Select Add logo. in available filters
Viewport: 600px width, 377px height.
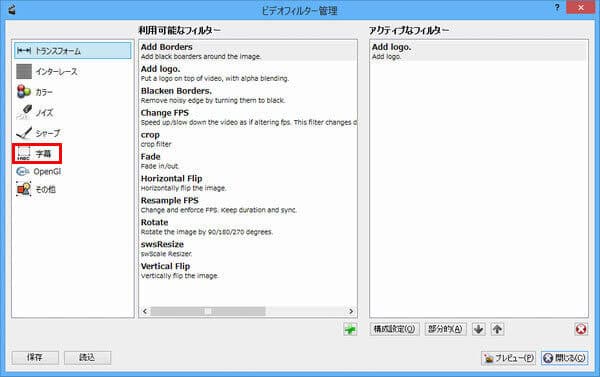pyautogui.click(x=248, y=73)
